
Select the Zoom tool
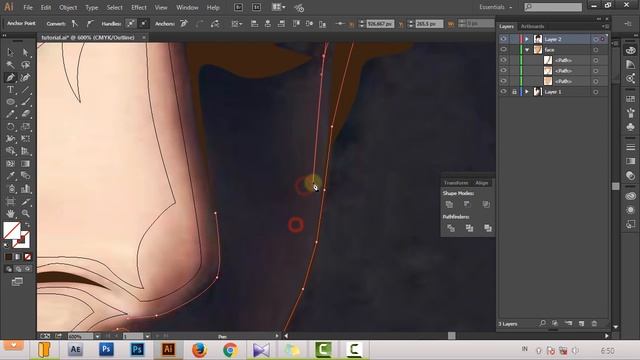(25, 213)
